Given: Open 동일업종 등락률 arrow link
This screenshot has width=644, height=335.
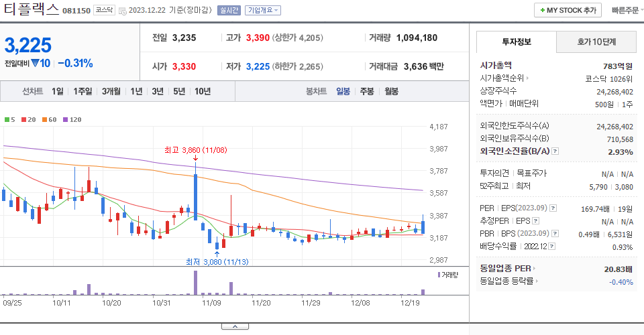Looking at the screenshot, I should coord(509,281).
